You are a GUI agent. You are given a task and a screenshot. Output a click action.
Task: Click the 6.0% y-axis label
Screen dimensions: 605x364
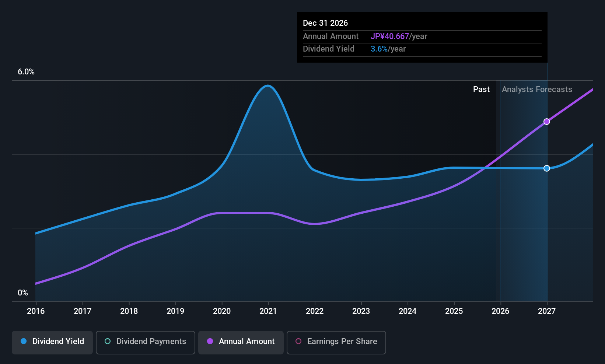pyautogui.click(x=26, y=72)
